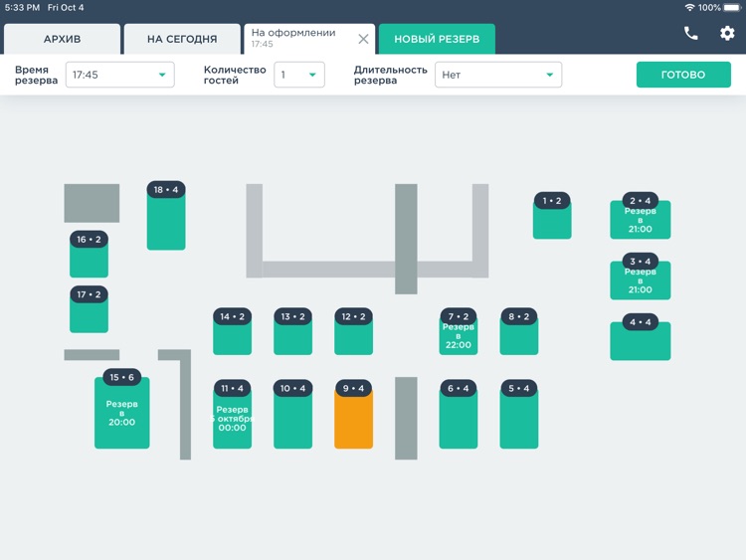Select table 18 with 4 seats
Image resolution: width=746 pixels, height=560 pixels.
tap(166, 216)
